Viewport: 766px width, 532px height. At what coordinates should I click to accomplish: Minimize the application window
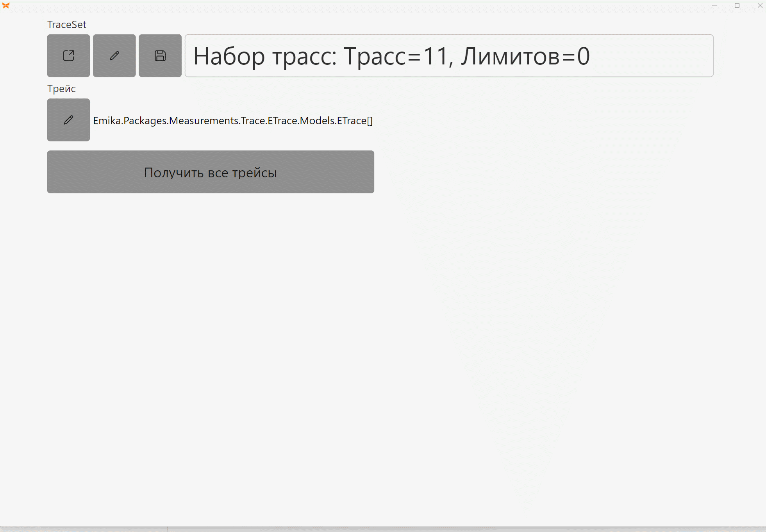click(714, 5)
